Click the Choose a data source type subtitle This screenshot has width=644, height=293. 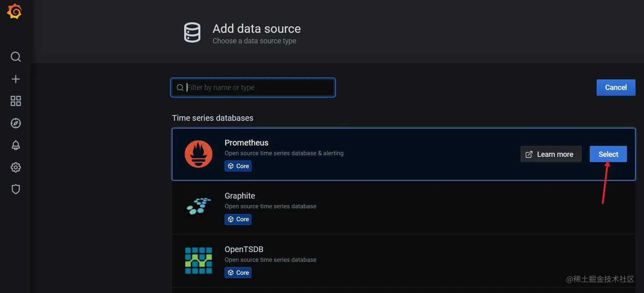[254, 41]
